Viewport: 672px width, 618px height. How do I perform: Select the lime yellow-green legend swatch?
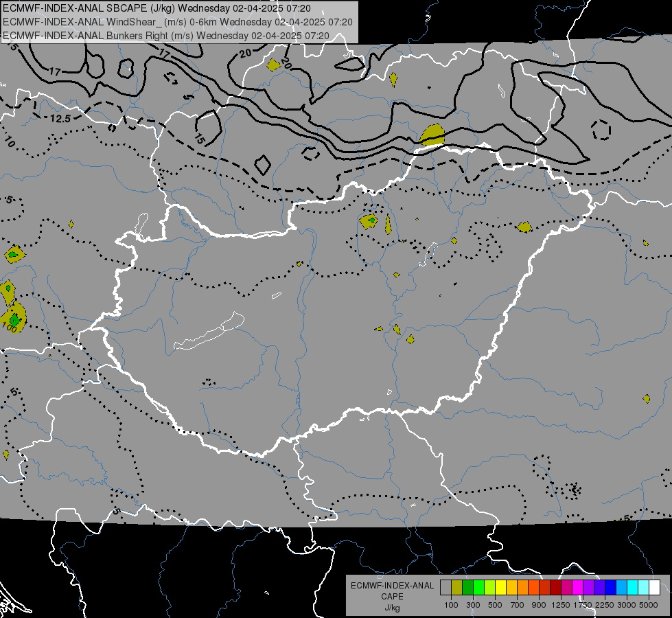pyautogui.click(x=490, y=587)
